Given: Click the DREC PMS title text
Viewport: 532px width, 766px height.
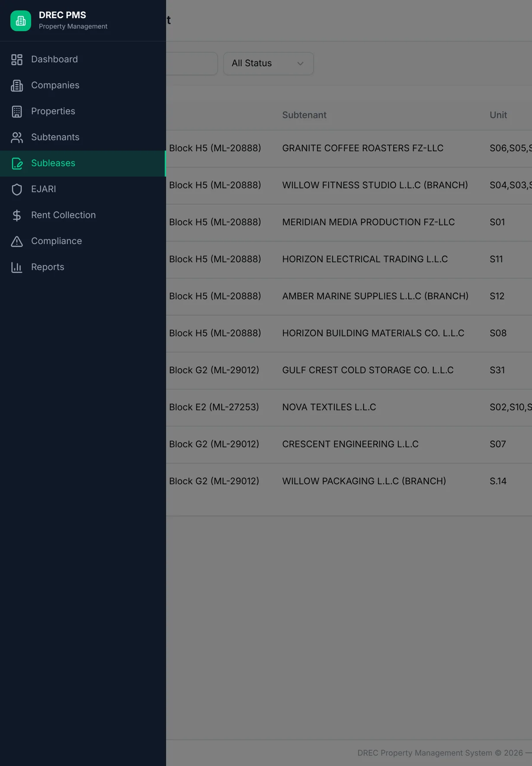Looking at the screenshot, I should [x=62, y=15].
